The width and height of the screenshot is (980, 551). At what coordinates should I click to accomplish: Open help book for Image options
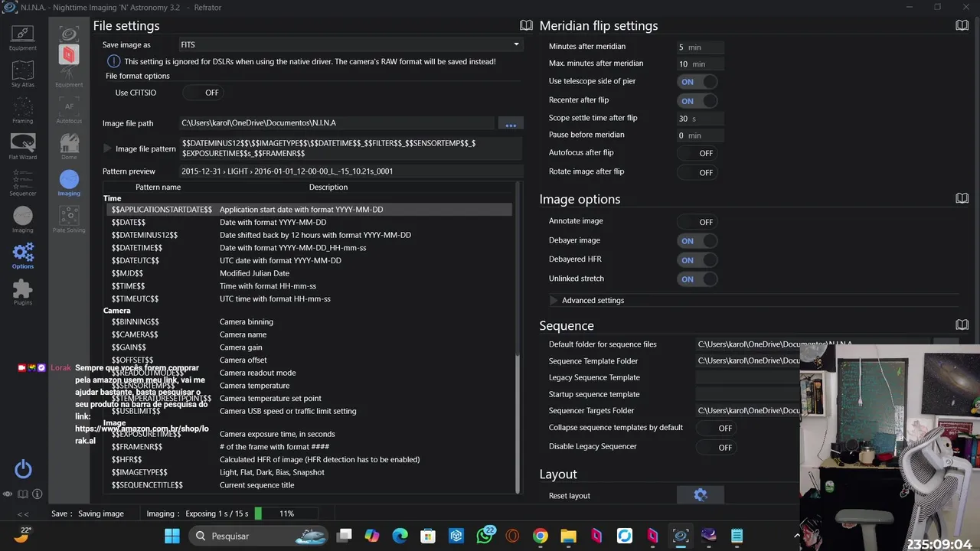[962, 198]
